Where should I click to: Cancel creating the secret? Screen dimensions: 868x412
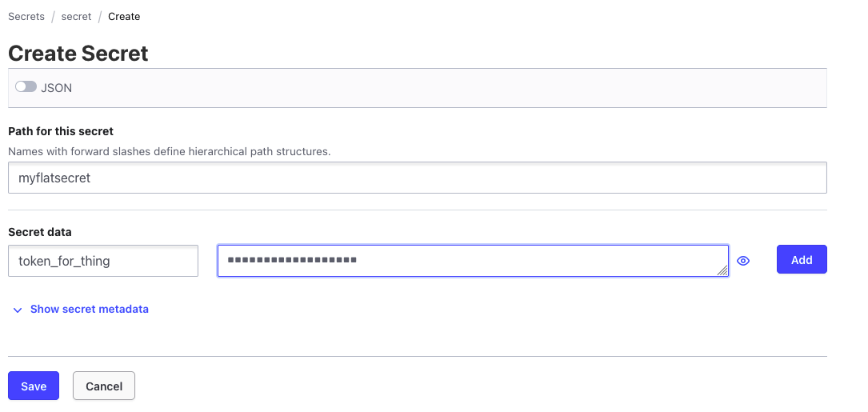point(104,386)
